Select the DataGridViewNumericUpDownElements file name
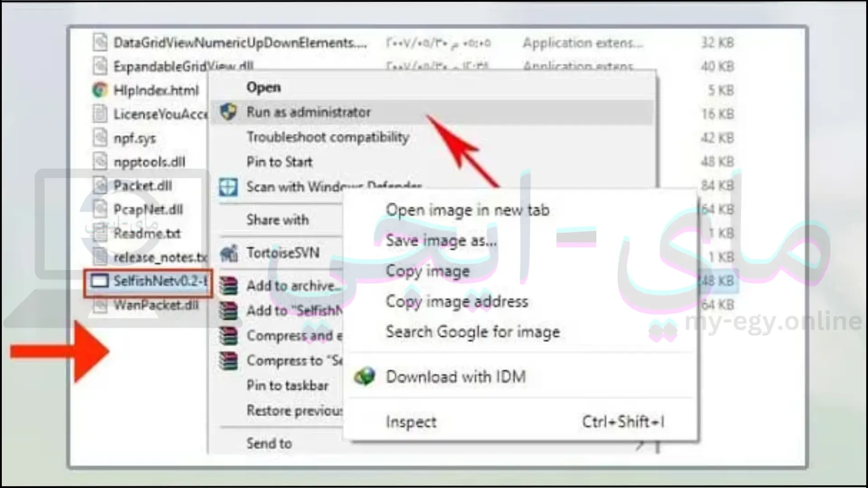The height and width of the screenshot is (488, 868). (x=240, y=42)
